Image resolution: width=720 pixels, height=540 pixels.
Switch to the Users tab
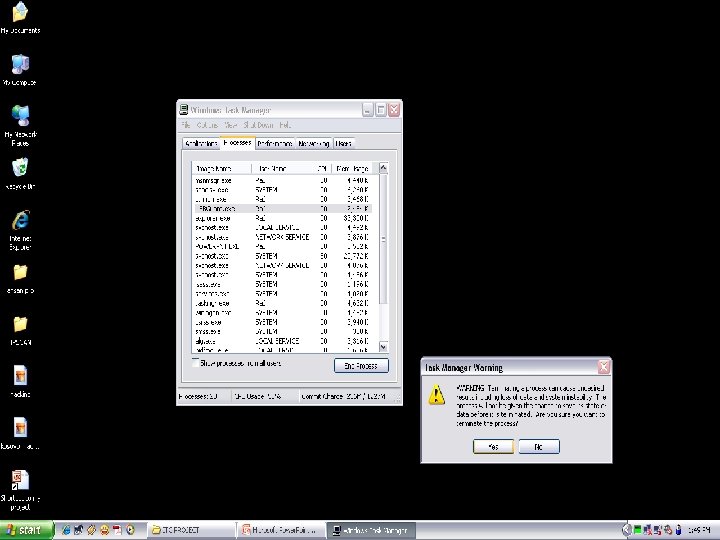343,144
